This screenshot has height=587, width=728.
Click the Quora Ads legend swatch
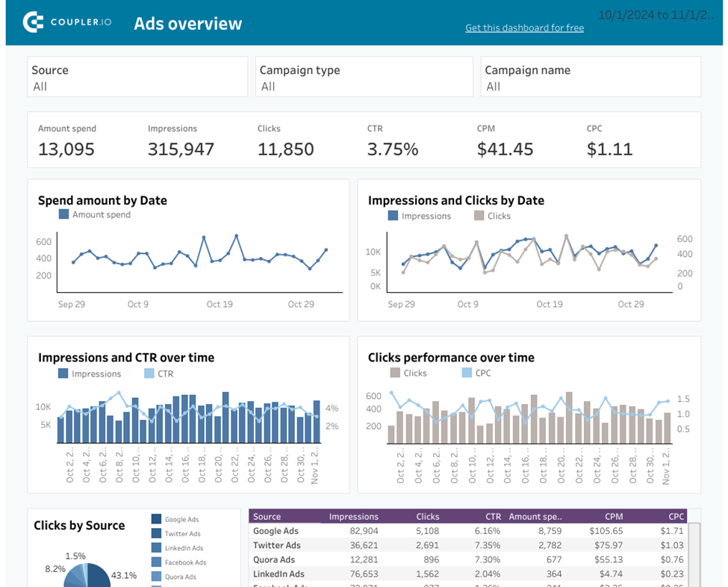point(157,577)
